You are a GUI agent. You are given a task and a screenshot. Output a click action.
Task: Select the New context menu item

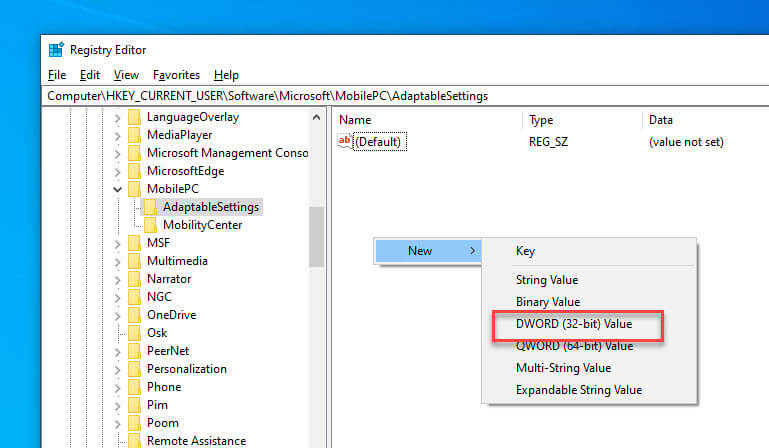pyautogui.click(x=428, y=251)
